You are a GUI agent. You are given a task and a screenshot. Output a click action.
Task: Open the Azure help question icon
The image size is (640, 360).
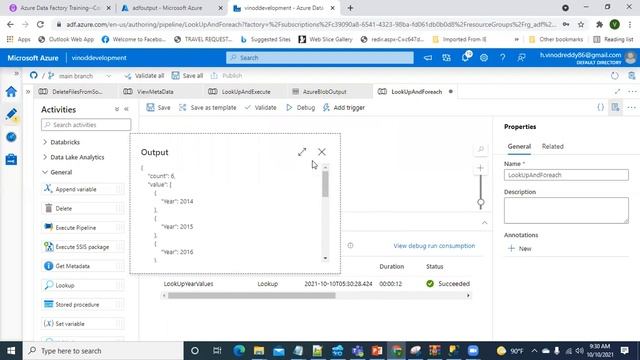tap(502, 58)
